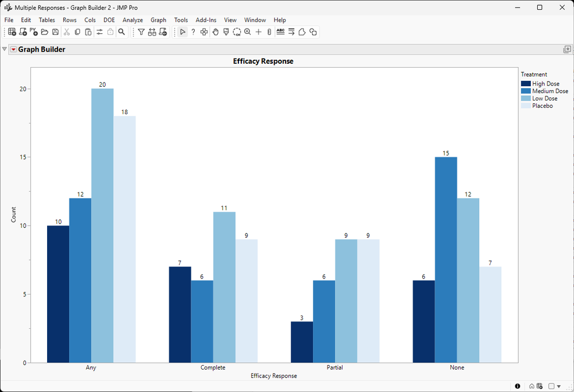Click the info icon in status bar

[x=518, y=386]
